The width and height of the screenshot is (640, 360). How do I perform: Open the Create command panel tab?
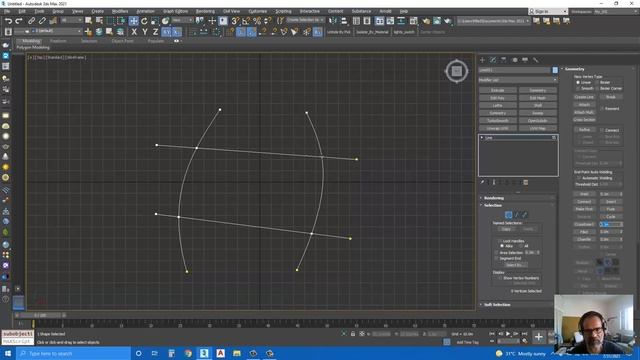(x=482, y=60)
